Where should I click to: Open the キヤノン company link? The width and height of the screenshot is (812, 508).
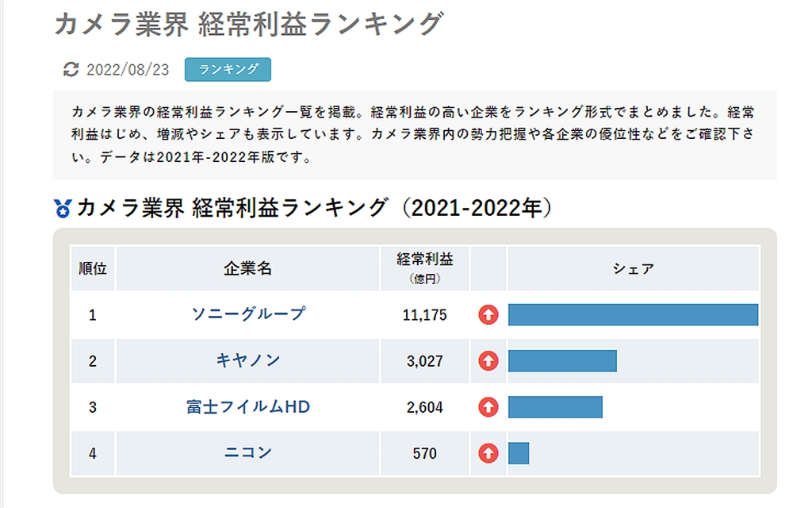[248, 360]
